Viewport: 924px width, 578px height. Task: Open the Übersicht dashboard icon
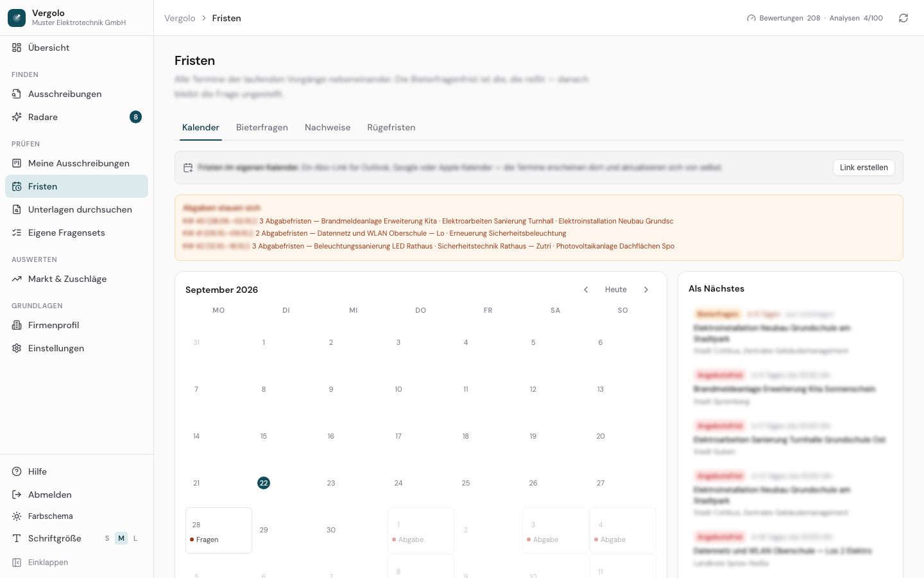click(17, 48)
